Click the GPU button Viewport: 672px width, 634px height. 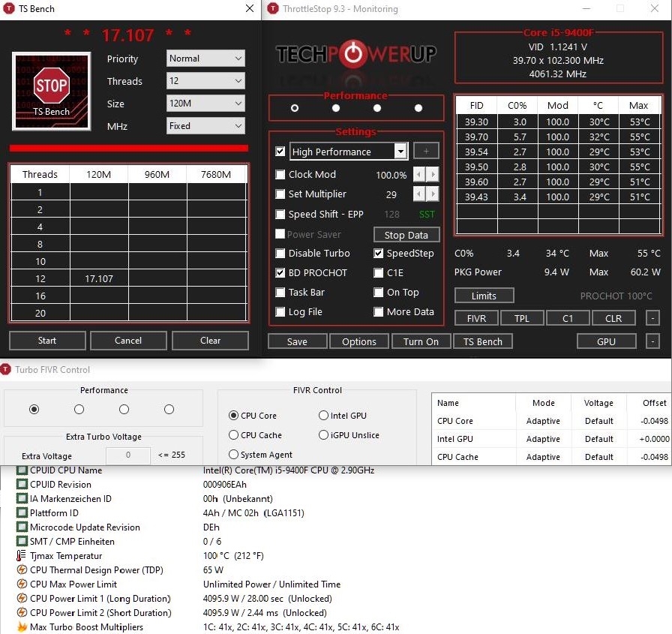[x=607, y=341]
